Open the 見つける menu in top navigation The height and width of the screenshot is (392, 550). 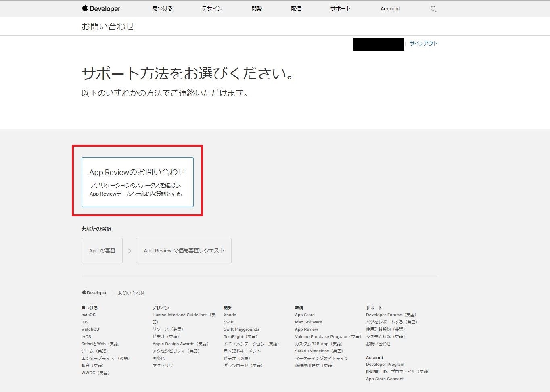162,8
